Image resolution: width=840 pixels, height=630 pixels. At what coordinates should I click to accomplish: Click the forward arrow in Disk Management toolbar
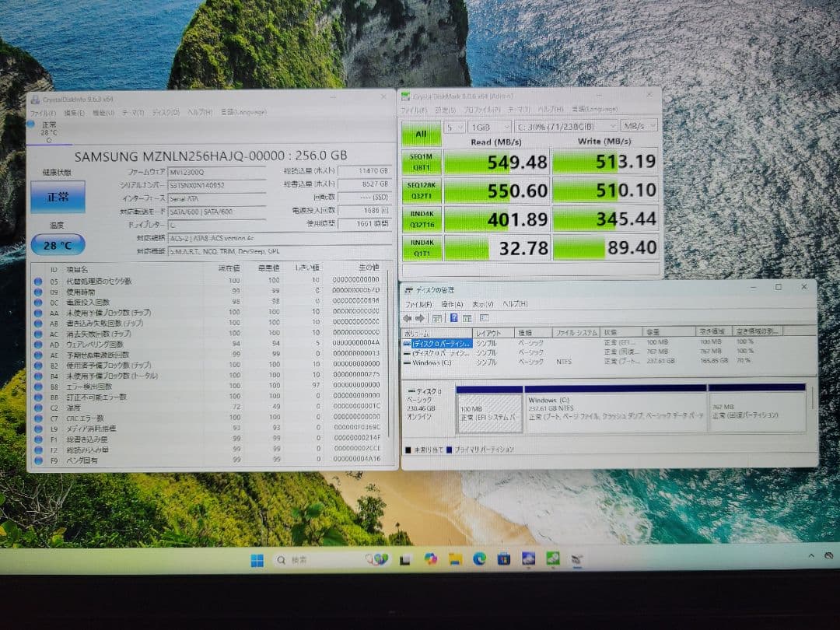(422, 317)
